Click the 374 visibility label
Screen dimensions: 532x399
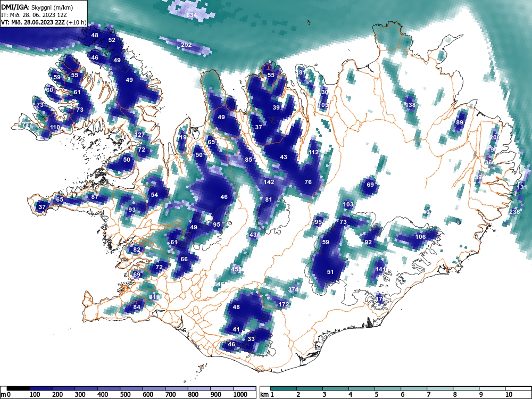coord(293,289)
